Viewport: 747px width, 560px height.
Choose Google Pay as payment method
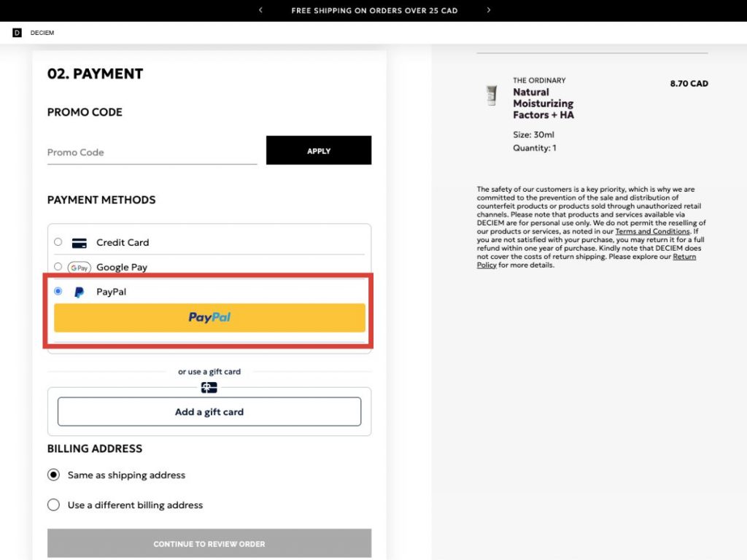pos(58,267)
